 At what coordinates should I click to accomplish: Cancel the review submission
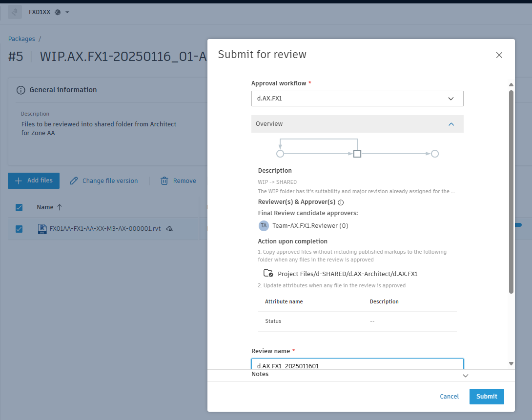pos(449,396)
